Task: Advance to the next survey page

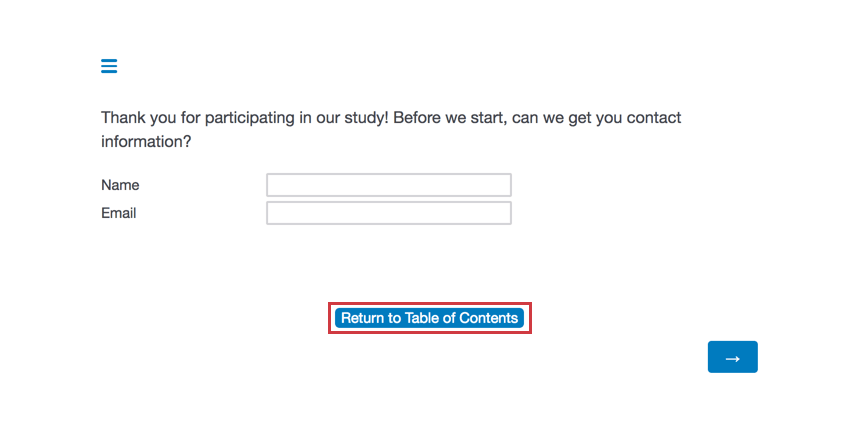Action: pyautogui.click(x=732, y=357)
